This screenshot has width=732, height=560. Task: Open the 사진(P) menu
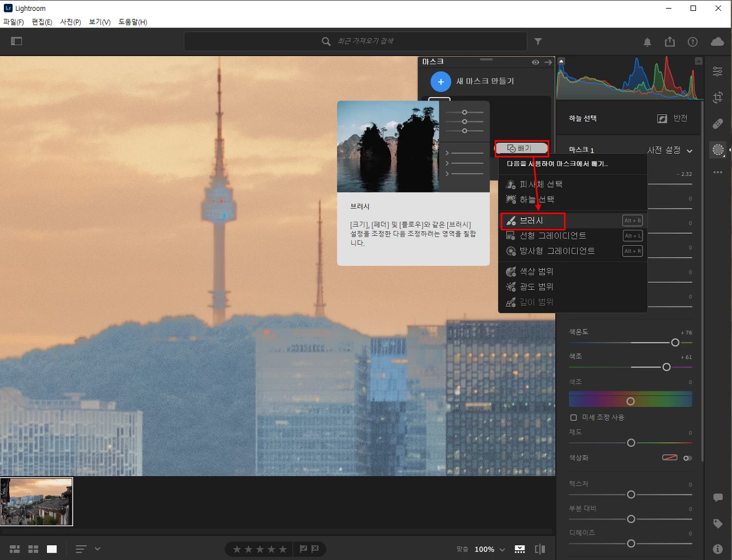coord(70,22)
